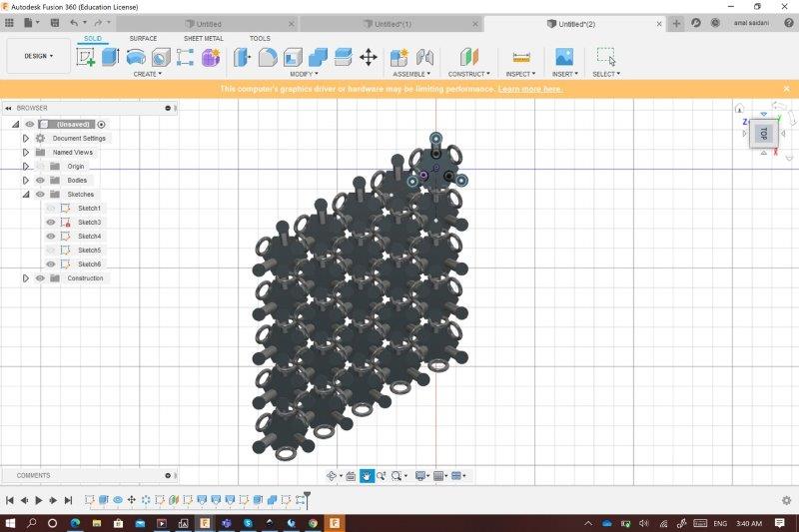Open the Help question mark
Screen dimensions: 799x532
[x=789, y=23]
